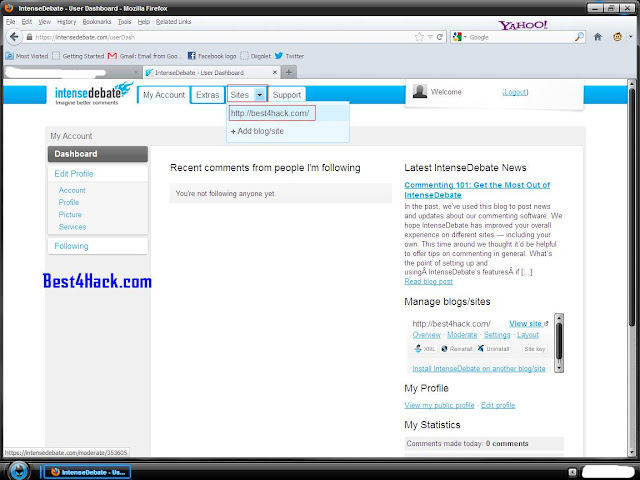Click the page vertical scrollbar

632,268
